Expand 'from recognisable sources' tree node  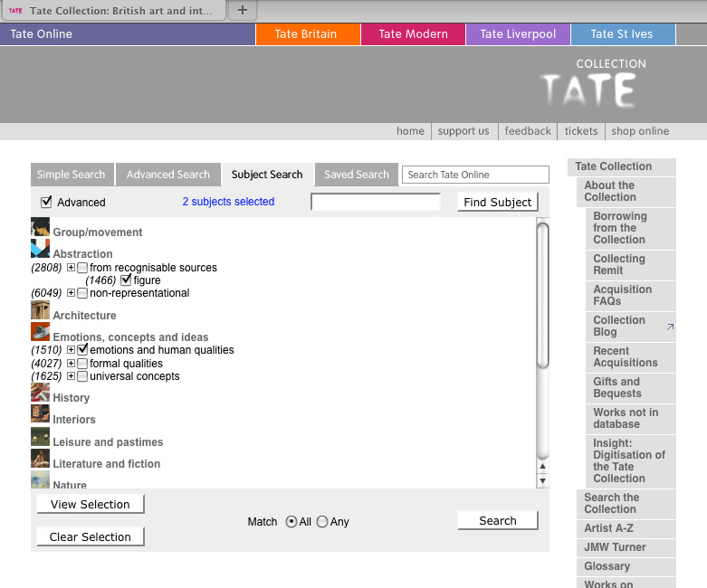pos(71,268)
